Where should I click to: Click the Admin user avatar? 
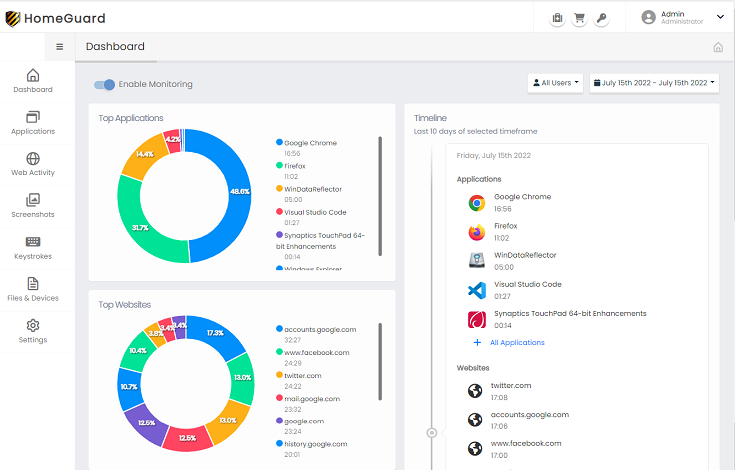648,17
